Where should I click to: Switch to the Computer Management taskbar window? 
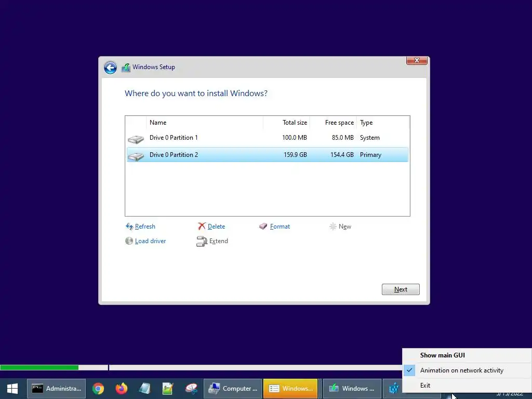233,389
